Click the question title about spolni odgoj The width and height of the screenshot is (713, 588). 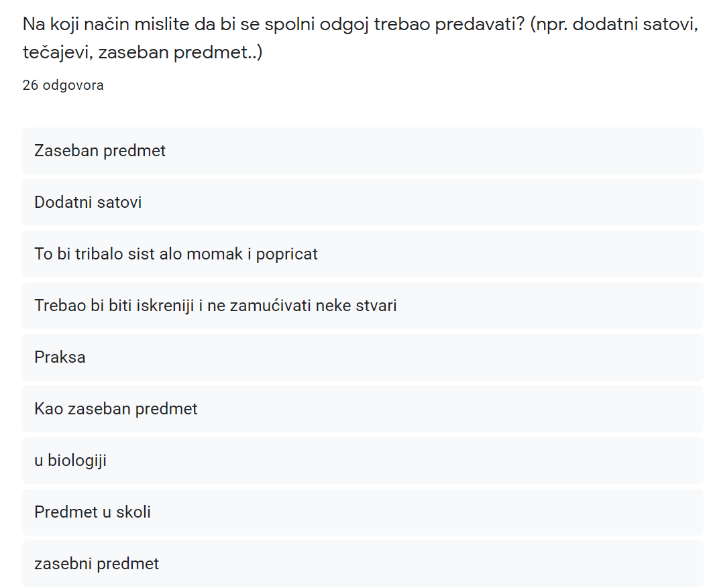tap(360, 38)
